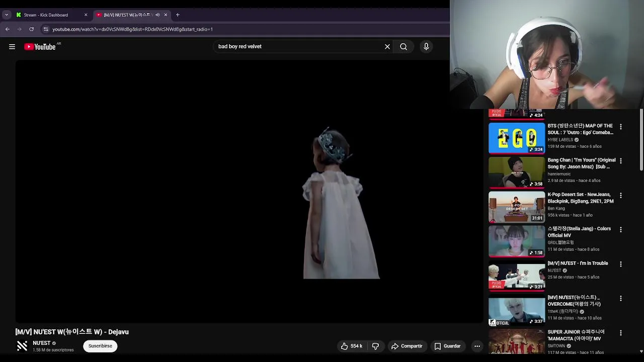Click the 1.58 M de suscriptores text
The height and width of the screenshot is (362, 644).
click(x=53, y=350)
